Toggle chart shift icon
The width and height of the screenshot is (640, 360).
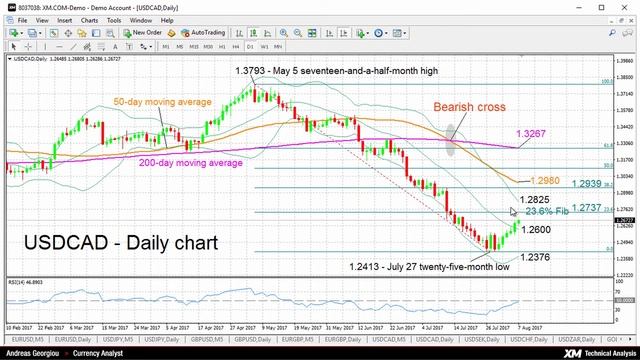(344, 33)
